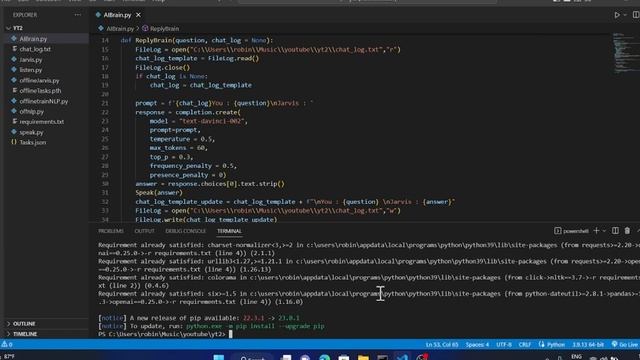Select AIBrain.py editor tab
The height and width of the screenshot is (360, 640).
coord(117,15)
